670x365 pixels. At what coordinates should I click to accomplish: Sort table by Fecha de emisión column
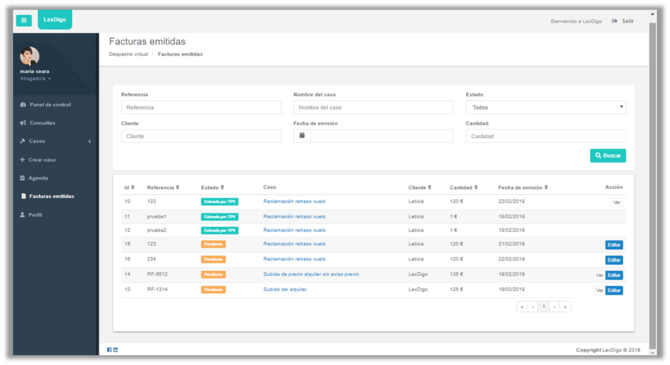[x=523, y=188]
